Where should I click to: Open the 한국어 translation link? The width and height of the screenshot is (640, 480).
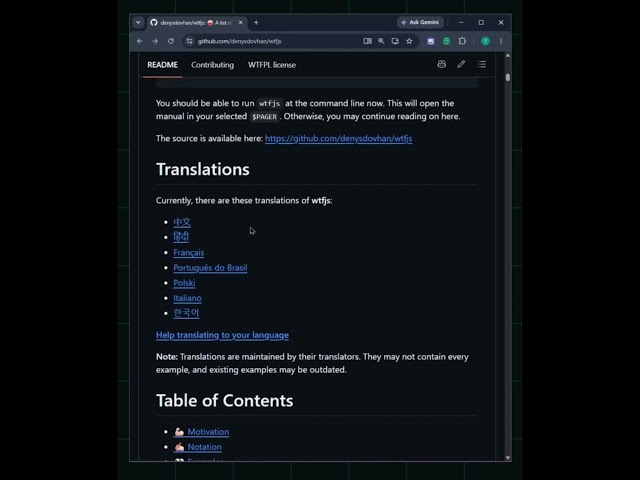pos(186,313)
